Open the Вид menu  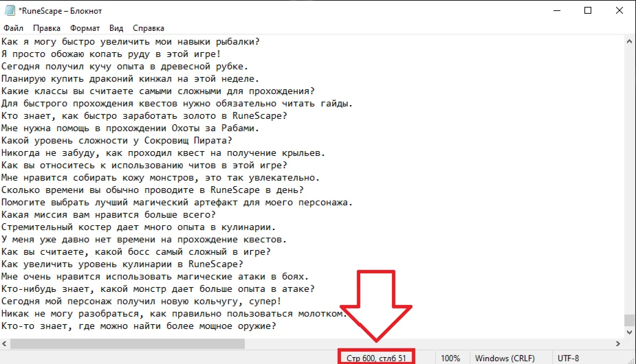(x=116, y=28)
